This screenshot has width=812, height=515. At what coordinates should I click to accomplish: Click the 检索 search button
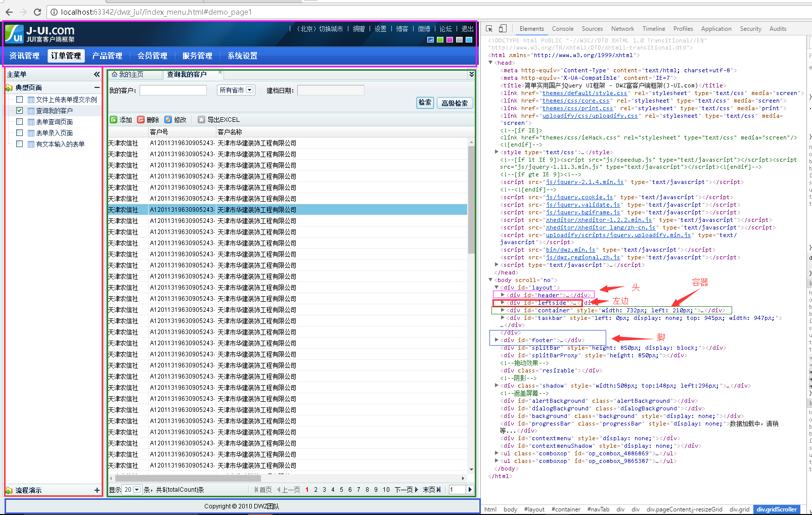(x=425, y=103)
